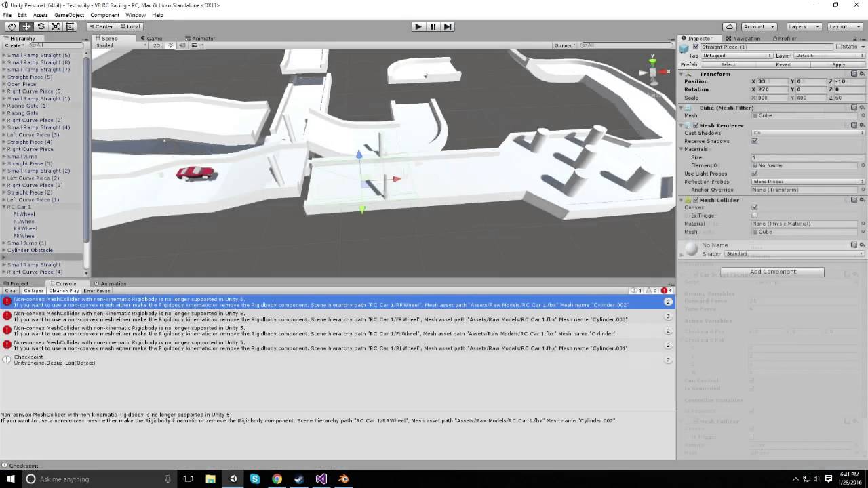Open the Layers dropdown

[804, 26]
